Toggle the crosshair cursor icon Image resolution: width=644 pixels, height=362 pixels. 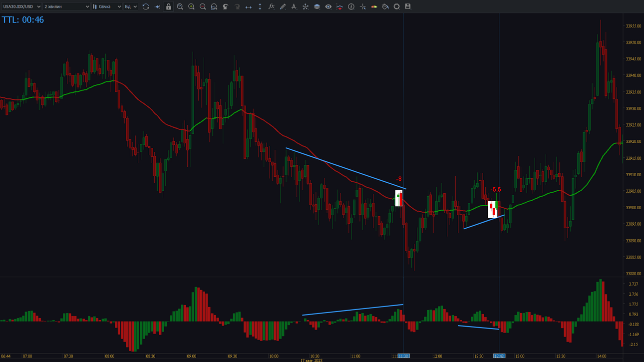[362, 6]
